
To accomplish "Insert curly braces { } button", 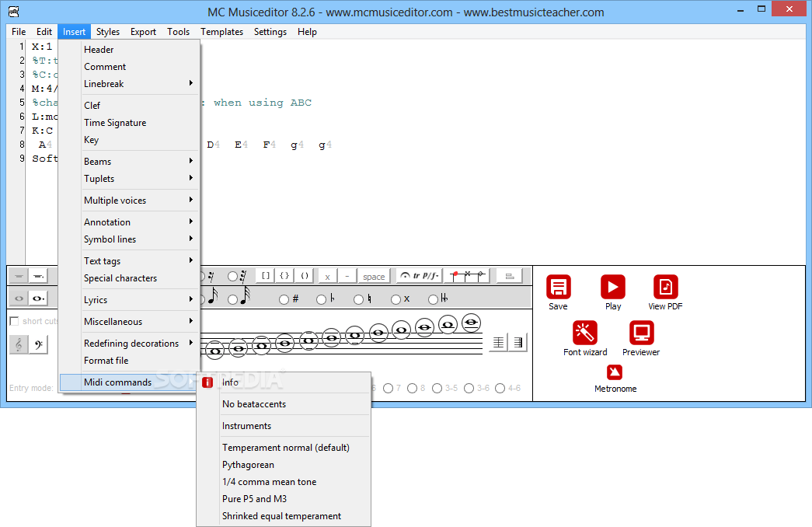I will (x=284, y=276).
